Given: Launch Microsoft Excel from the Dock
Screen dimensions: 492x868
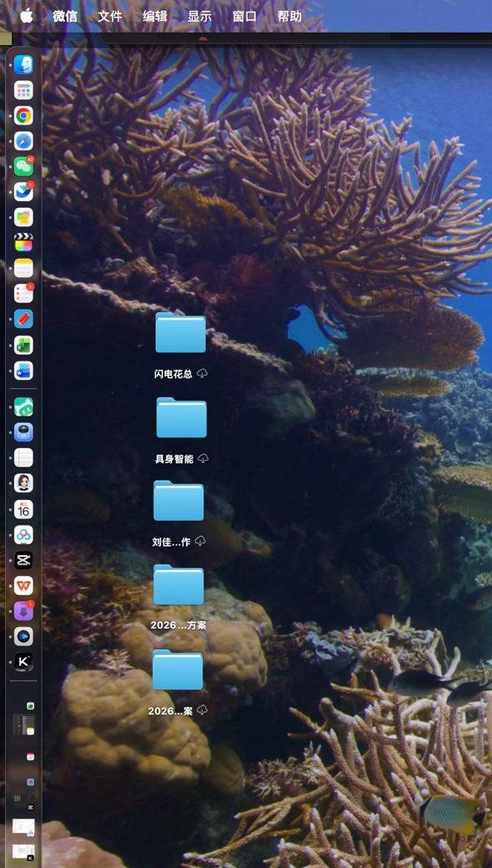Looking at the screenshot, I should click(23, 345).
